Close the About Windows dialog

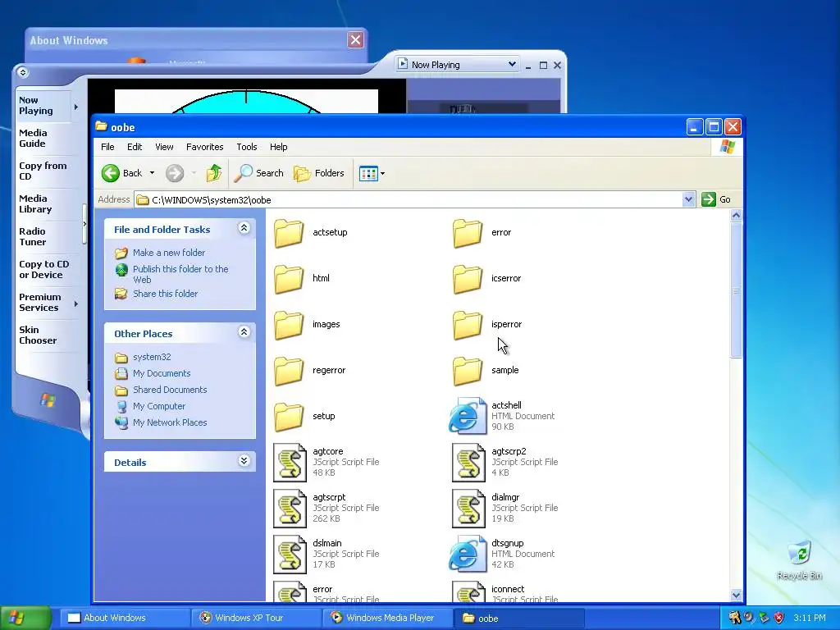coord(355,39)
